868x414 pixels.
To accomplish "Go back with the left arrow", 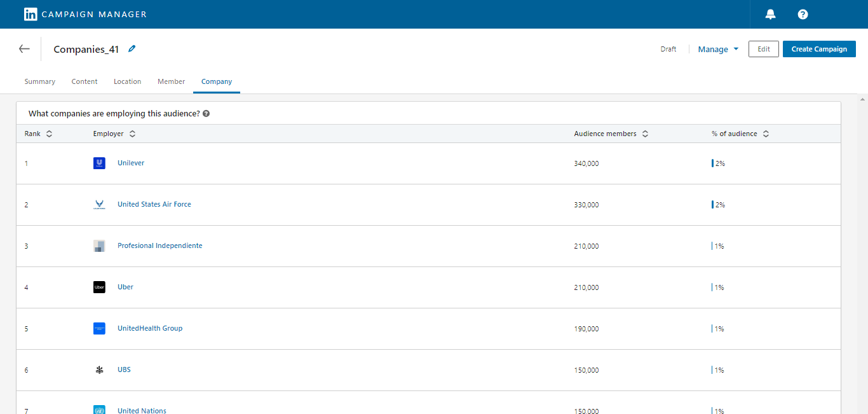I will 24,49.
